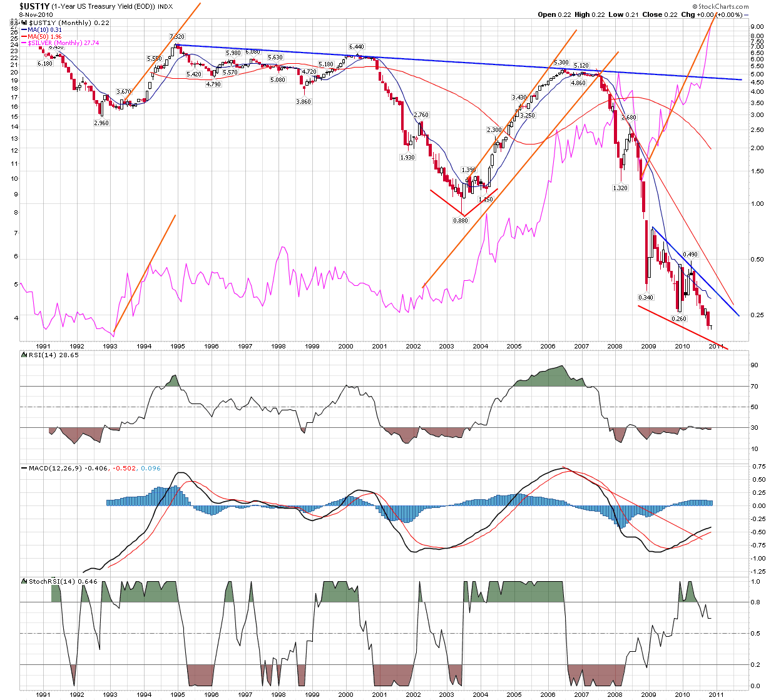Viewport: 776px width, 700px height.
Task: Click the 6.080 price annotation
Action: click(253, 52)
